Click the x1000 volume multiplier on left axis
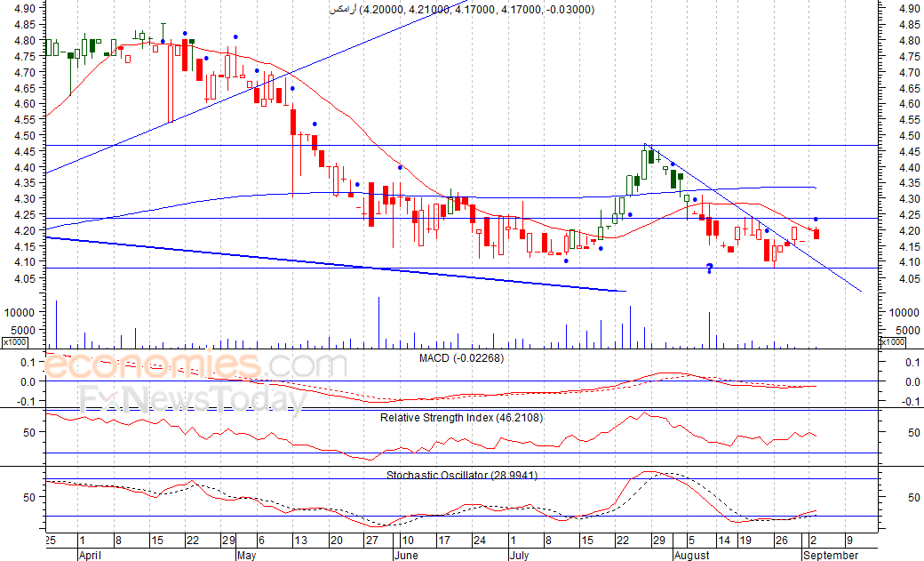Image resolution: width=924 pixels, height=561 pixels. [x=14, y=342]
